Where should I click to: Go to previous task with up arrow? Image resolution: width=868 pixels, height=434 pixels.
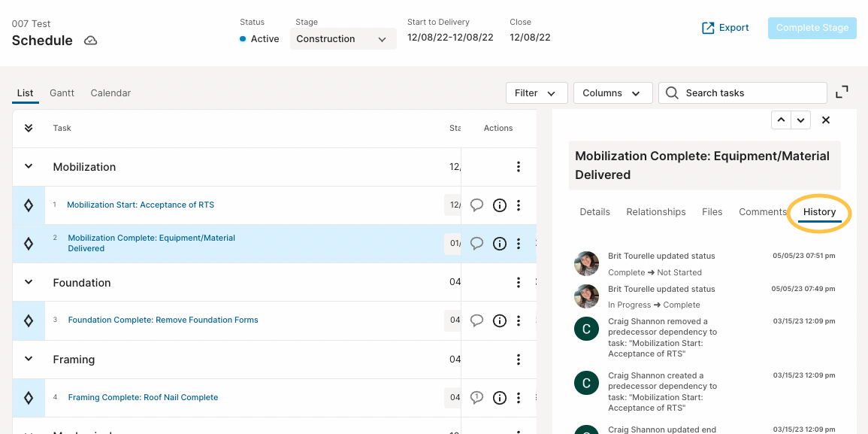tap(781, 120)
